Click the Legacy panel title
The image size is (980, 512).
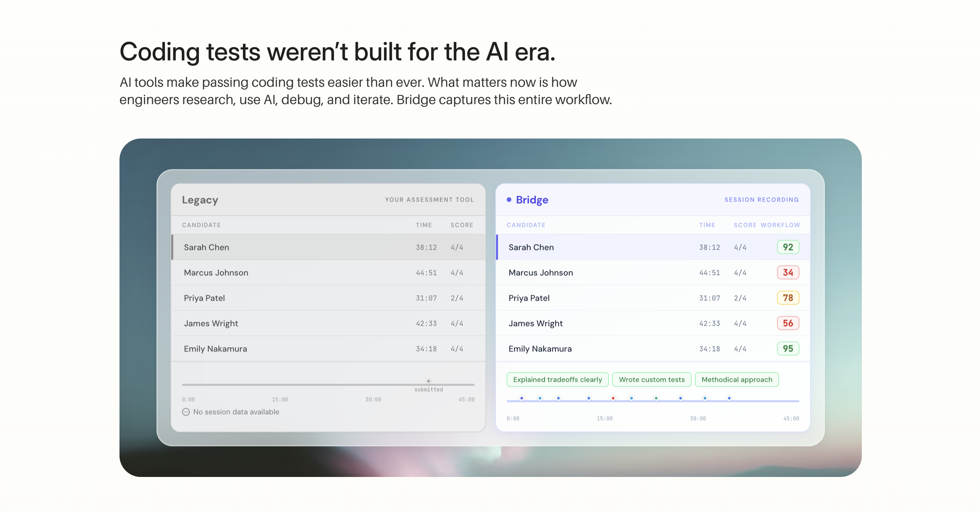tap(200, 200)
